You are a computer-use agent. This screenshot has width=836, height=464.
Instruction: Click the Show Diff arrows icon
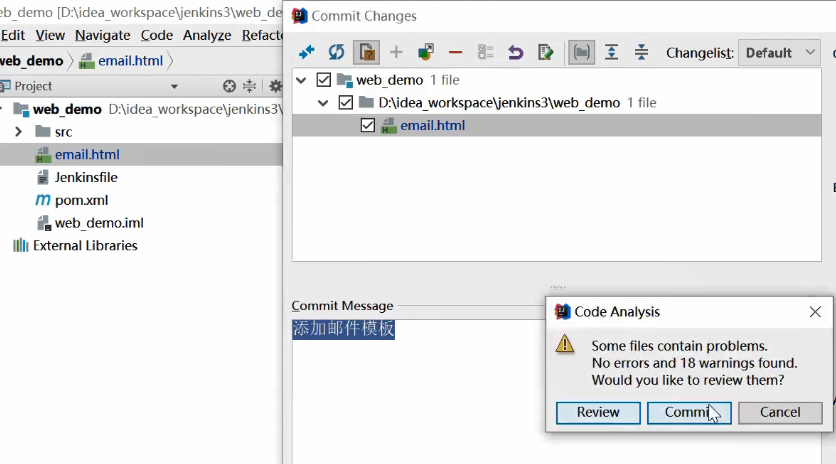[307, 52]
